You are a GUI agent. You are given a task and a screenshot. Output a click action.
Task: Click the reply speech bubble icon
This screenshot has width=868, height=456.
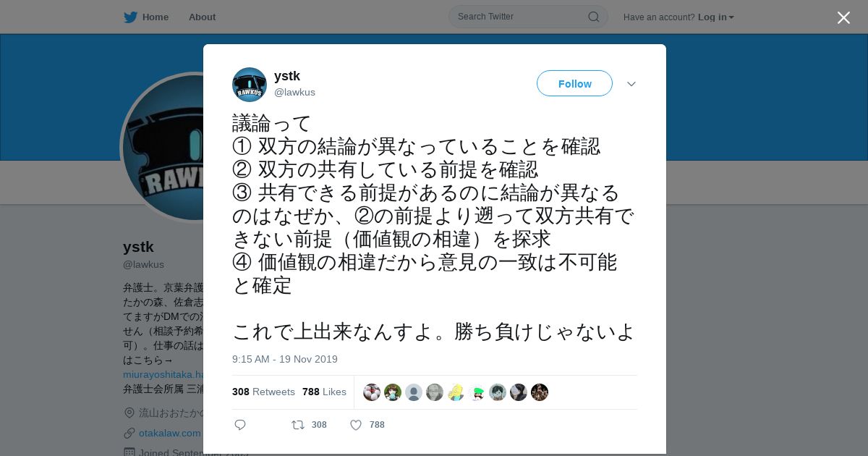tap(240, 425)
